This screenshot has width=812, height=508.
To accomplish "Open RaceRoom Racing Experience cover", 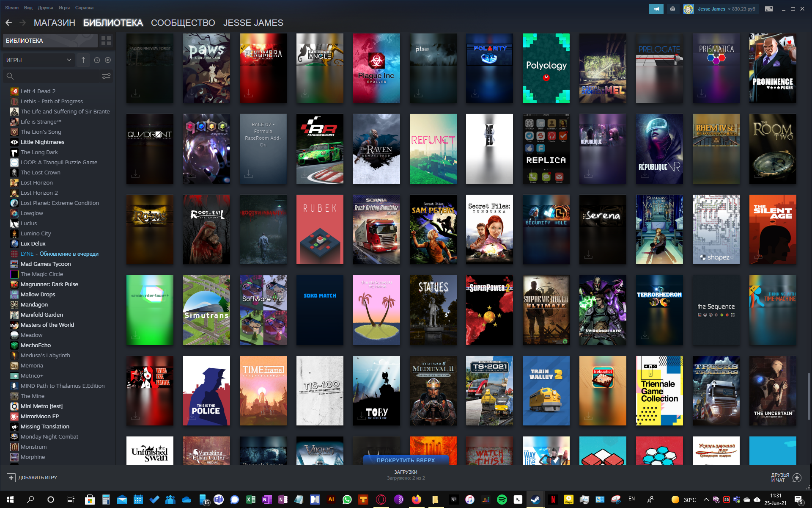I will (x=320, y=149).
